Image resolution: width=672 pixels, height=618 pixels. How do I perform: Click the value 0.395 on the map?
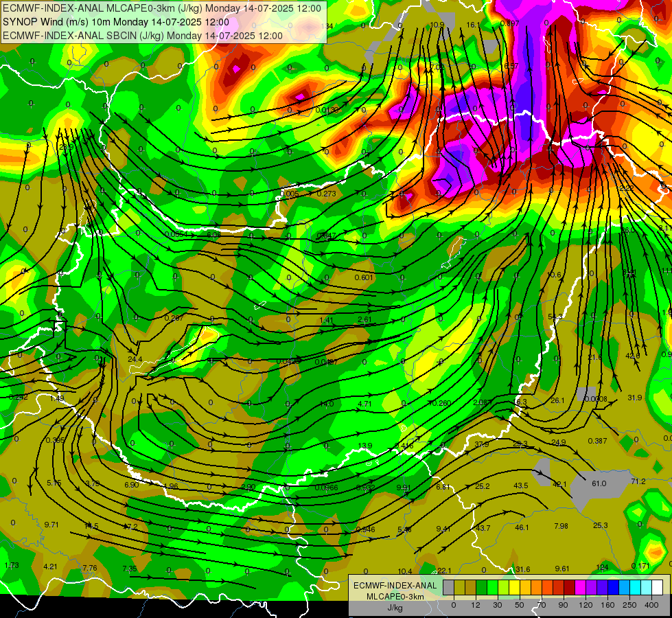(56, 440)
